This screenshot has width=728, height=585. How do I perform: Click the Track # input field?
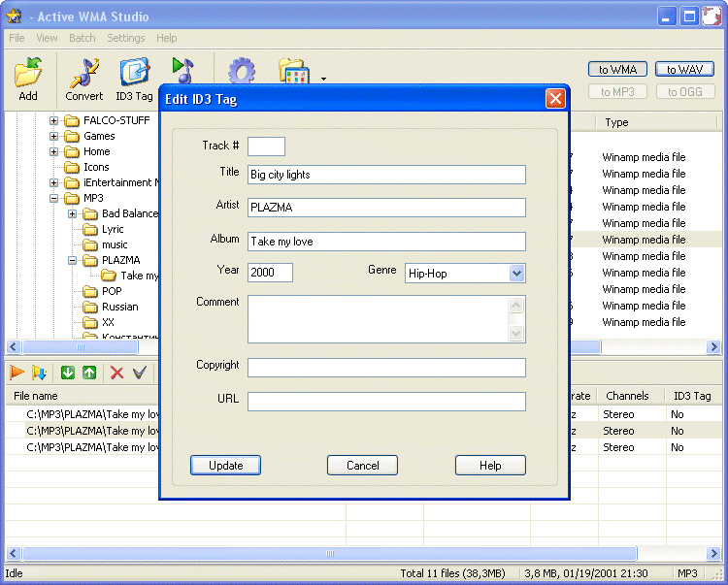pyautogui.click(x=266, y=146)
